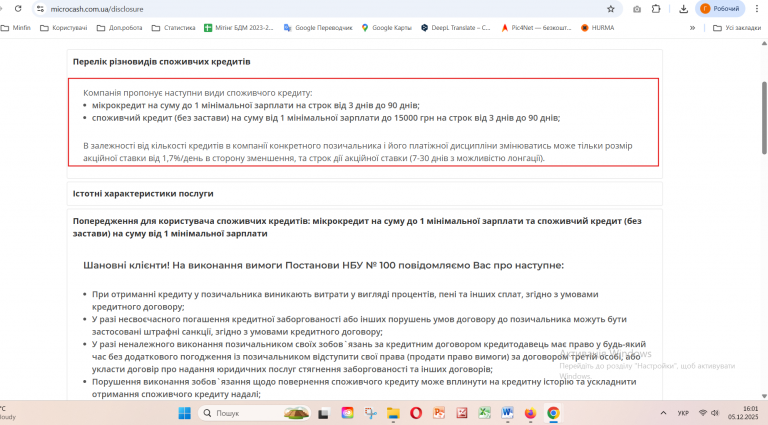The height and width of the screenshot is (425, 768).
Task: Open the Chrome downloads icon
Action: pyautogui.click(x=683, y=9)
